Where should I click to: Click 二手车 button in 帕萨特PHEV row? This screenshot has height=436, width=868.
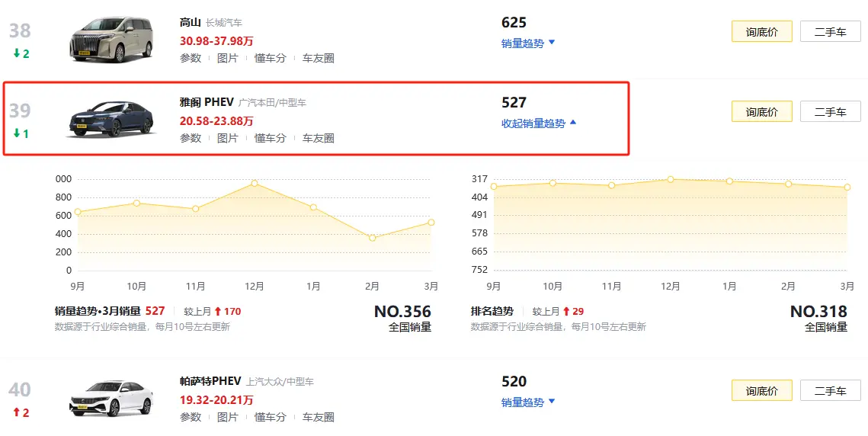[831, 390]
